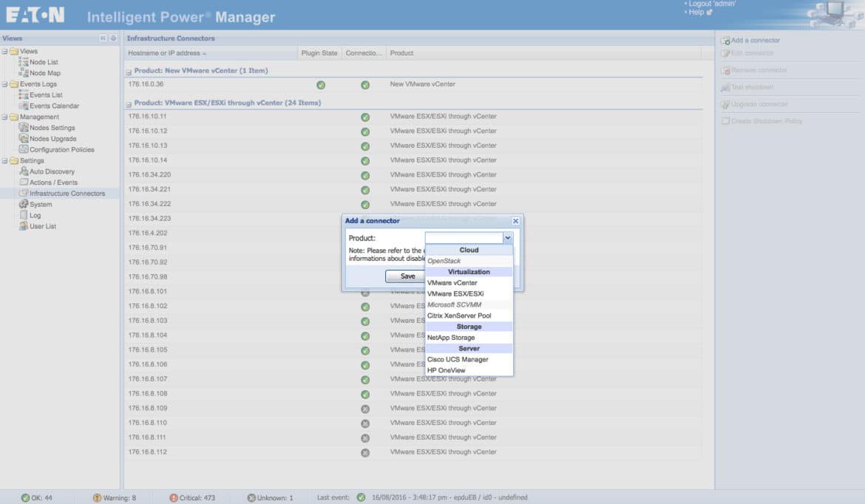Open the Nodes Upgrade icon

point(23,138)
